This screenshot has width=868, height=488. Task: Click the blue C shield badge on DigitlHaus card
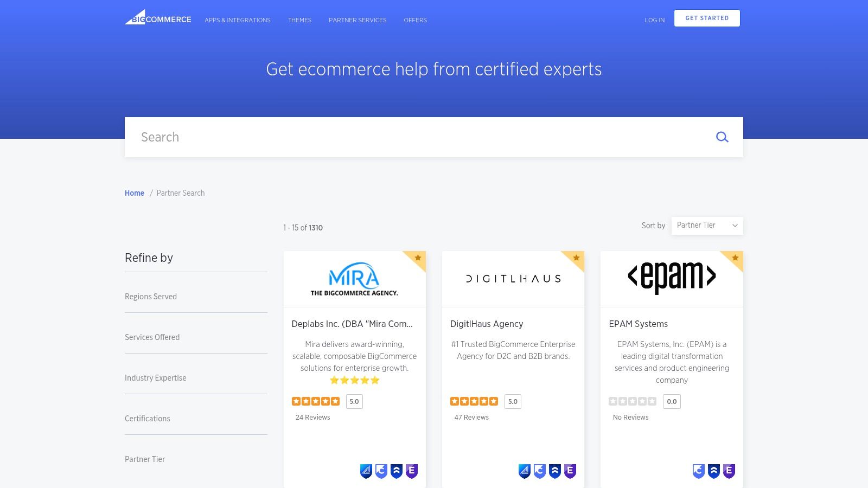[x=539, y=471]
